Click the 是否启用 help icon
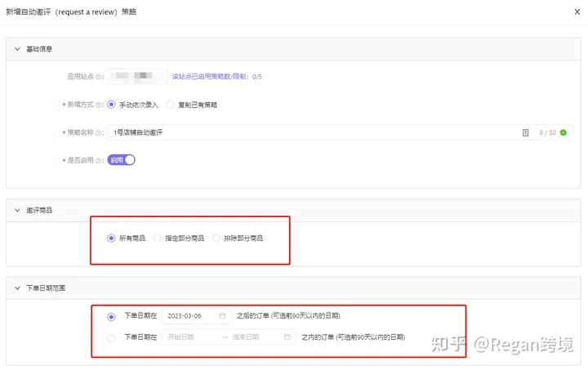The height and width of the screenshot is (370, 588). (x=98, y=160)
